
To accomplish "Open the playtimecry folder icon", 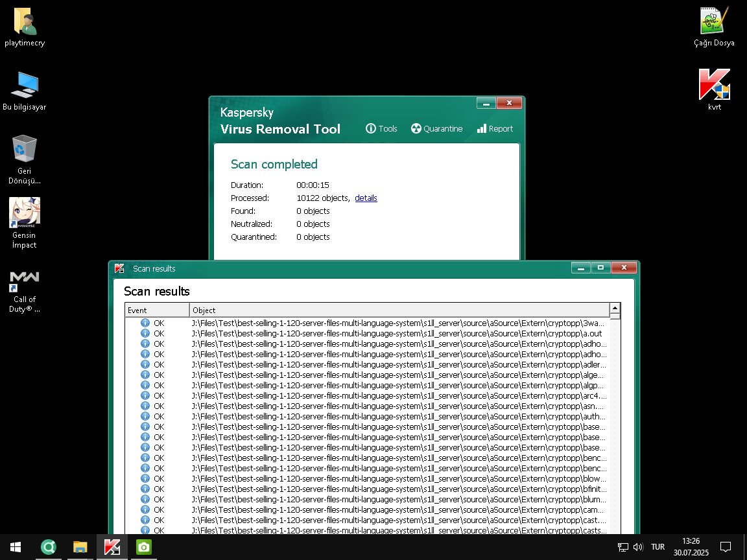I will tap(25, 22).
